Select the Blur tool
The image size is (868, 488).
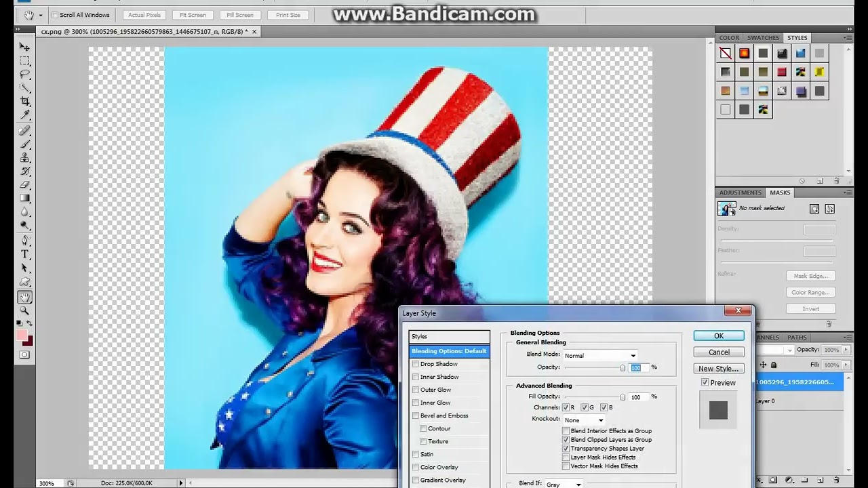click(24, 211)
